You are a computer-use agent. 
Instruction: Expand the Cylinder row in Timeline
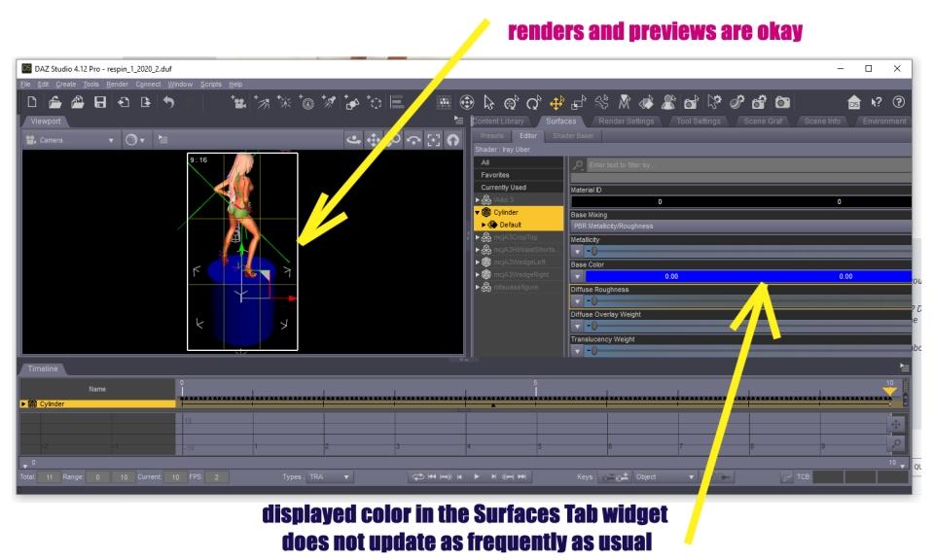23,404
